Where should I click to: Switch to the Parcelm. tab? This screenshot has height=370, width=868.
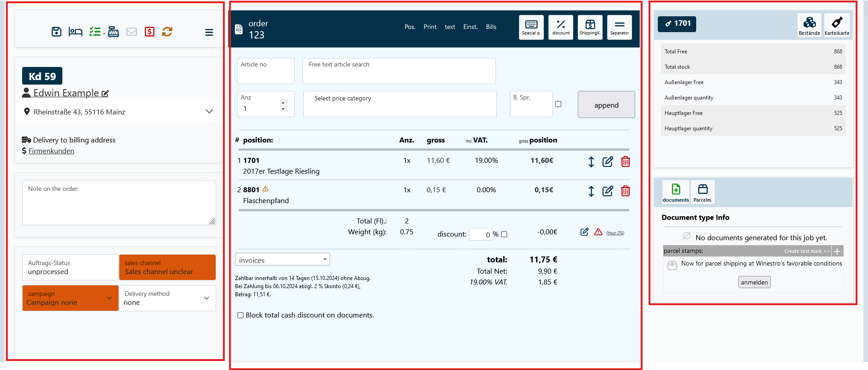click(703, 192)
